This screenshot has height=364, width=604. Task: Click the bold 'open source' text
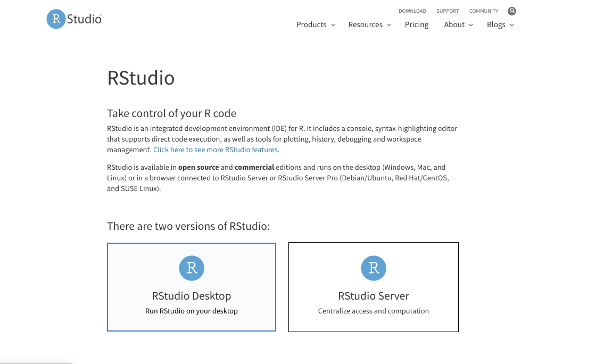pos(198,168)
